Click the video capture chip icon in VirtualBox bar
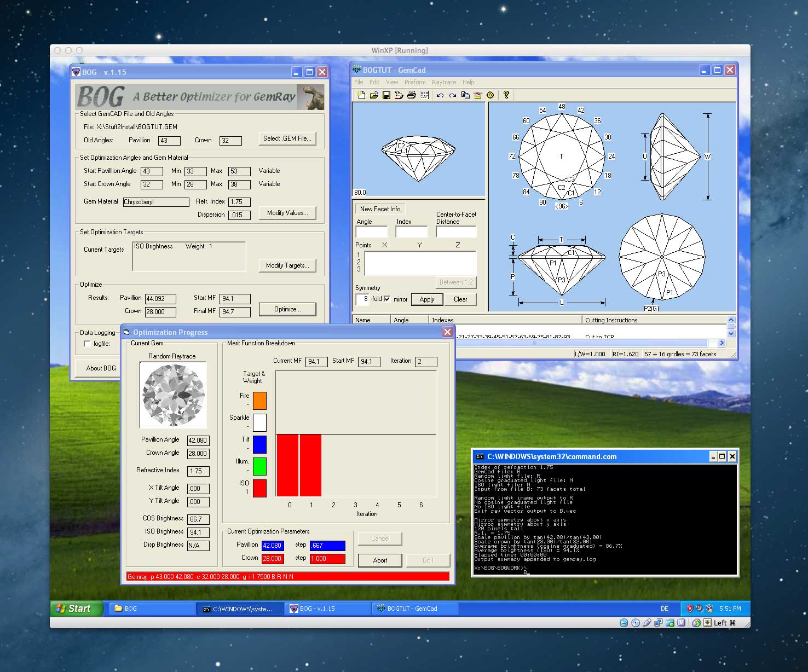Image resolution: width=808 pixels, height=672 pixels. click(x=681, y=623)
